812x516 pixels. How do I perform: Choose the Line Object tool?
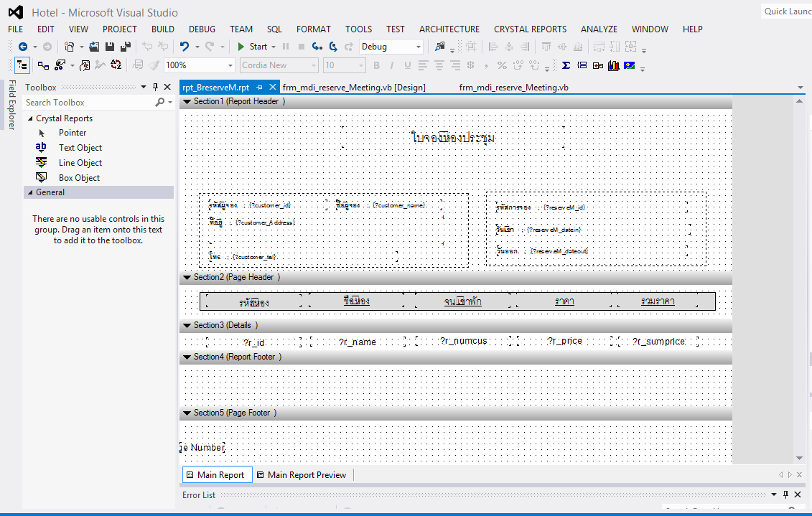click(80, 163)
